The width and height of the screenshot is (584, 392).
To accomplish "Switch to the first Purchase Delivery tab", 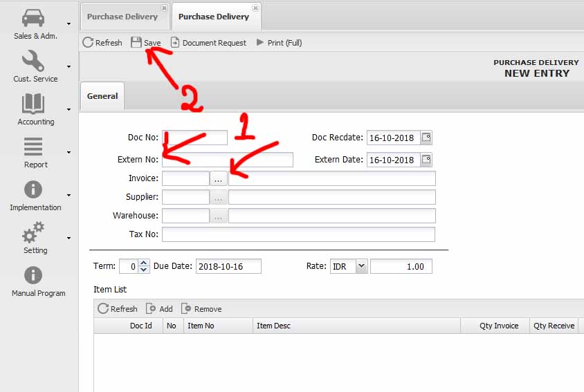I will click(122, 17).
